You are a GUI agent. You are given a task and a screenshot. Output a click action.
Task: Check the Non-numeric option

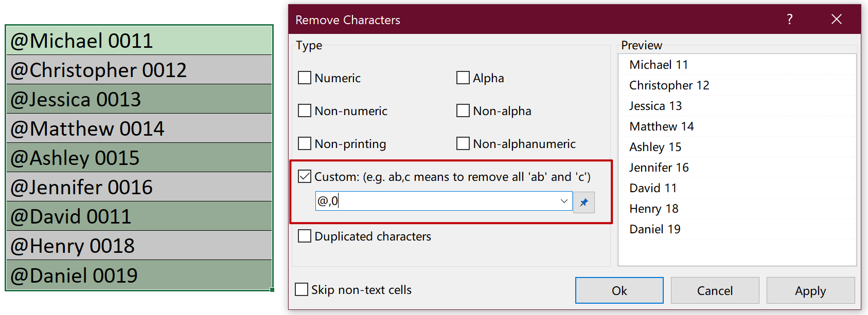(304, 110)
